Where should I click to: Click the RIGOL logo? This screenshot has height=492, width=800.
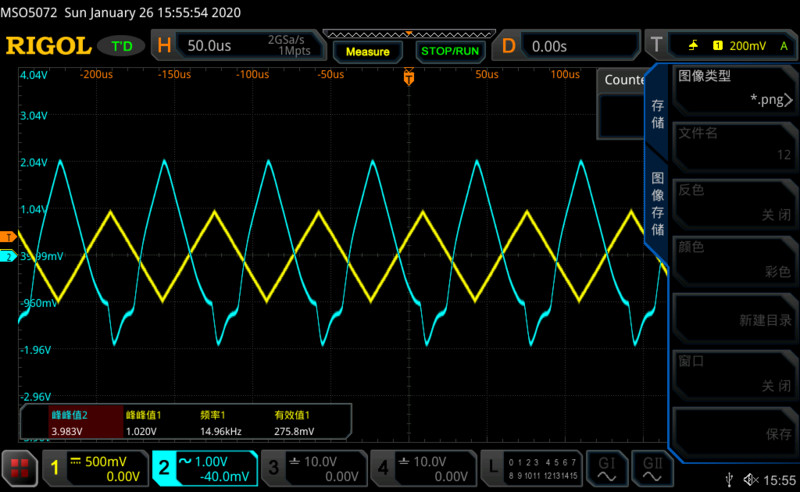pyautogui.click(x=47, y=46)
